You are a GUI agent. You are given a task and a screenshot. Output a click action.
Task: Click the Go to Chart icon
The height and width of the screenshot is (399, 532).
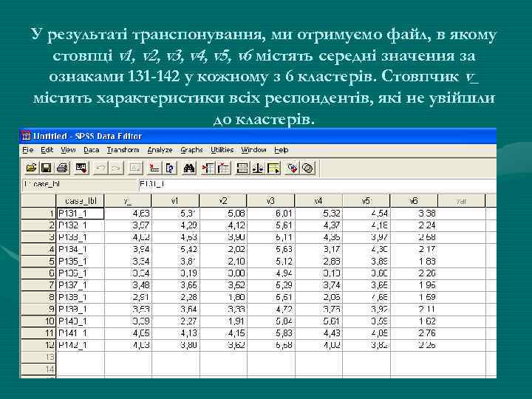(135, 168)
